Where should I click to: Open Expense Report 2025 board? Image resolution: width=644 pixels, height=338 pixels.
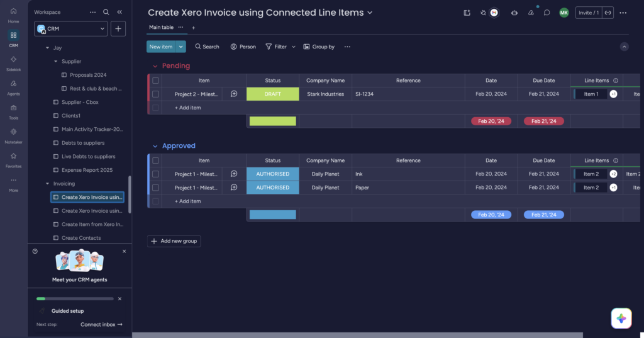[x=87, y=170]
